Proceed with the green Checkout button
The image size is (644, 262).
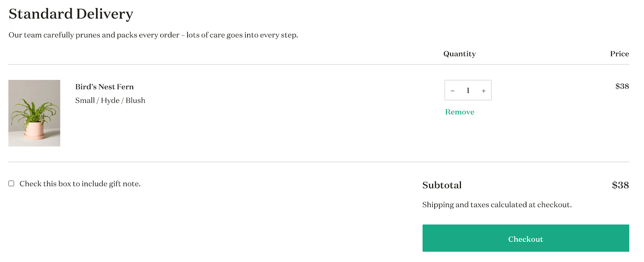pos(526,238)
